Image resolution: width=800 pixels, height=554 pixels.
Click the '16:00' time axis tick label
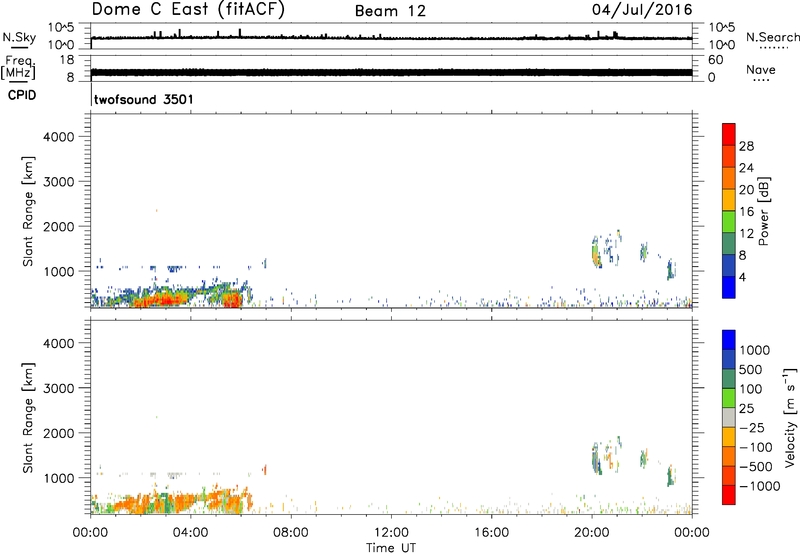tap(491, 533)
